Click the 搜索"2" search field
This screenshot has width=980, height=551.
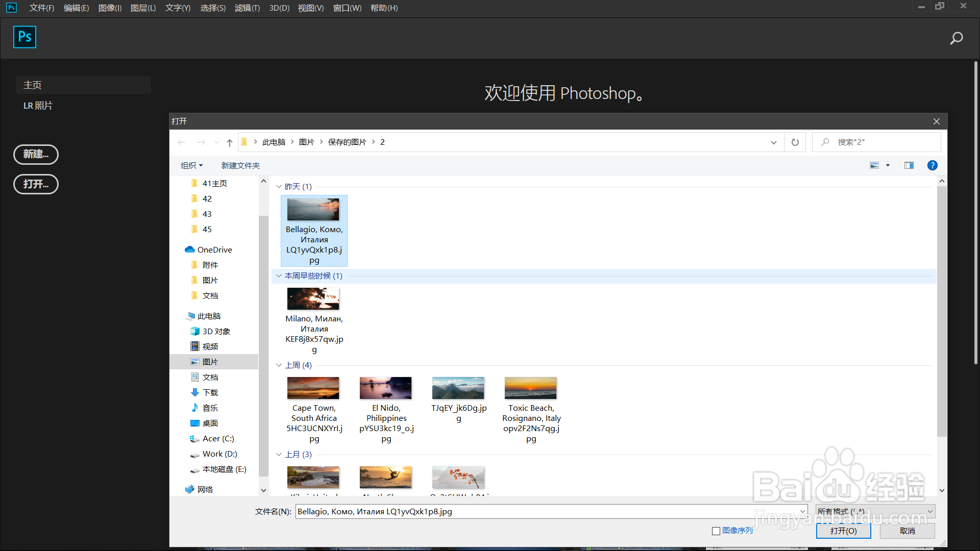[876, 142]
